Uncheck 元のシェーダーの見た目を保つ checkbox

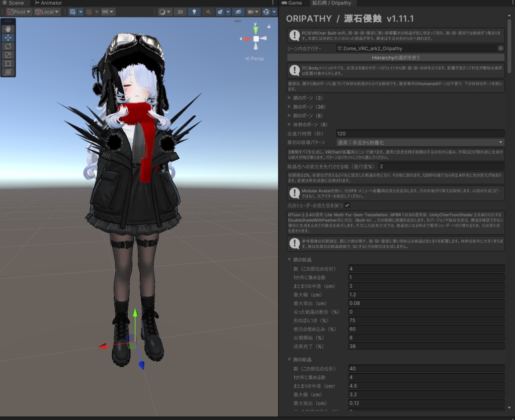347,205
